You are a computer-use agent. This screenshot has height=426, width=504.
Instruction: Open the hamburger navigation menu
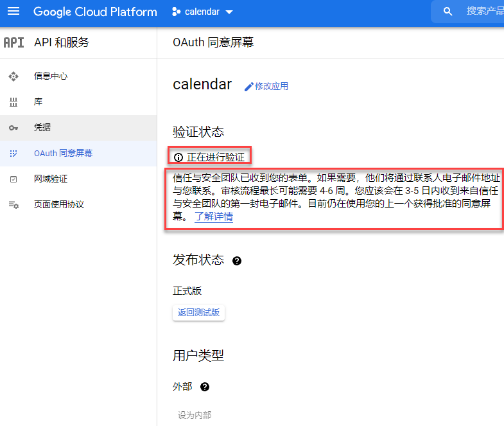point(13,12)
